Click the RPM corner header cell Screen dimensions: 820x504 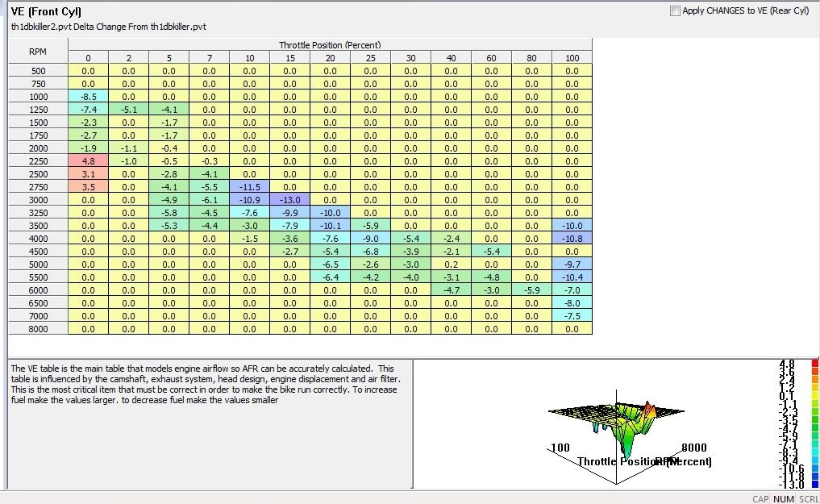pos(38,52)
